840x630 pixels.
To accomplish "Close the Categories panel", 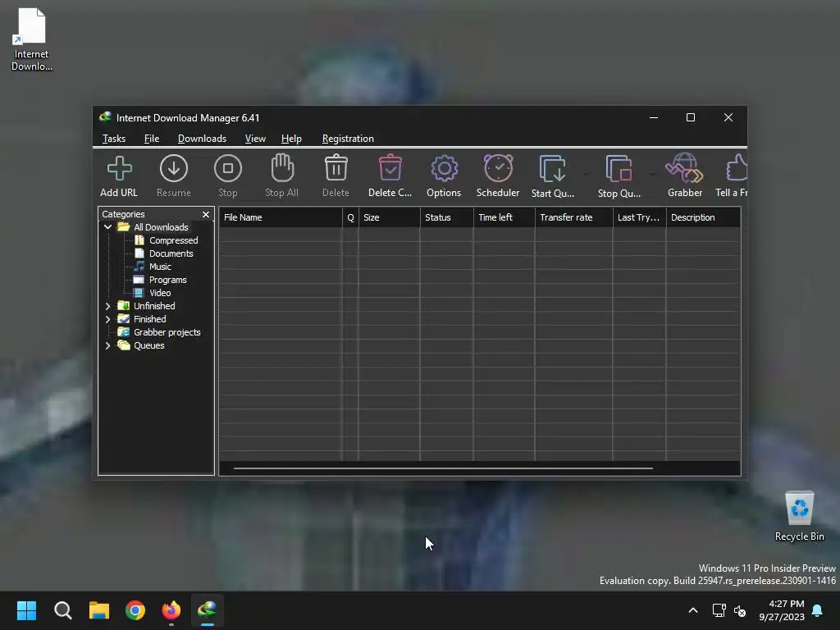I will (x=206, y=214).
